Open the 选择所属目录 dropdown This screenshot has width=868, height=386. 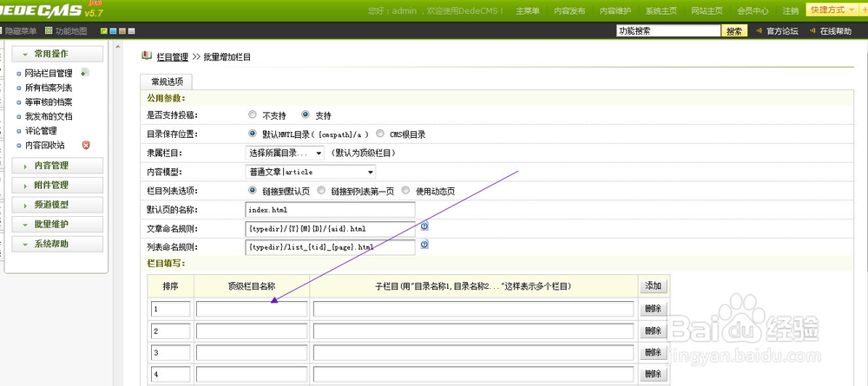pos(285,153)
